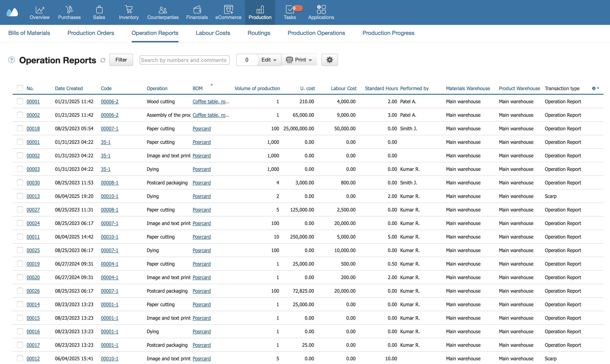Open report number 00019
The height and width of the screenshot is (364, 610).
(33, 264)
